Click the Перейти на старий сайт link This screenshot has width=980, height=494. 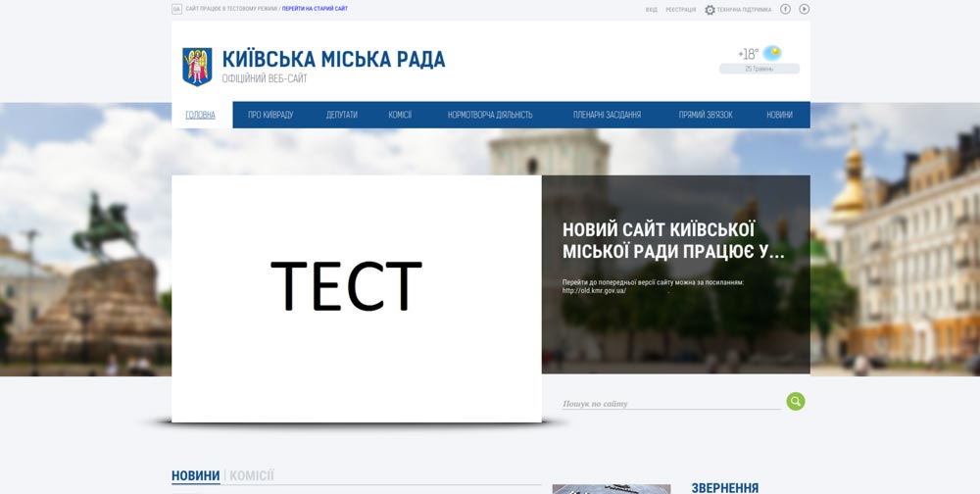click(x=315, y=9)
